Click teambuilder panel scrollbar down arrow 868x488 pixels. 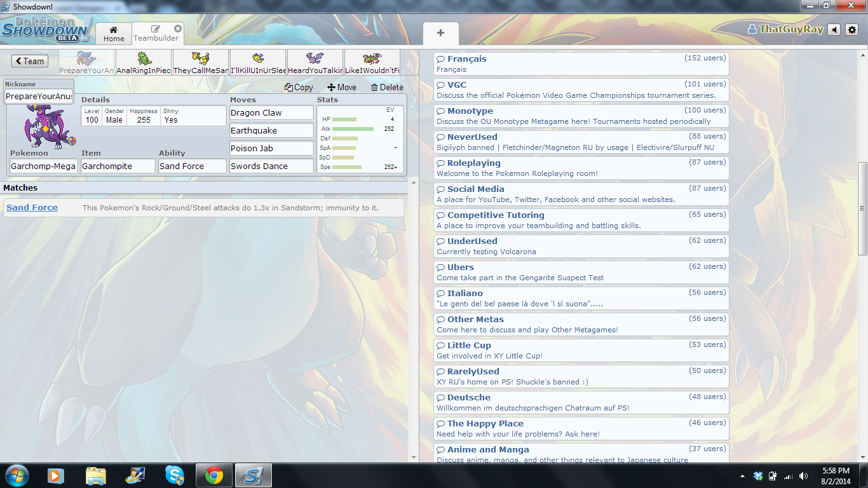pos(414,457)
